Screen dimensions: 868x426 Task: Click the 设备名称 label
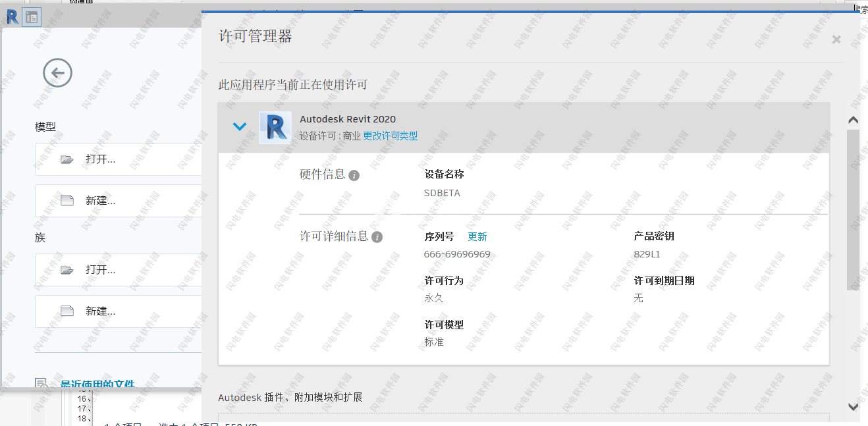pyautogui.click(x=445, y=175)
